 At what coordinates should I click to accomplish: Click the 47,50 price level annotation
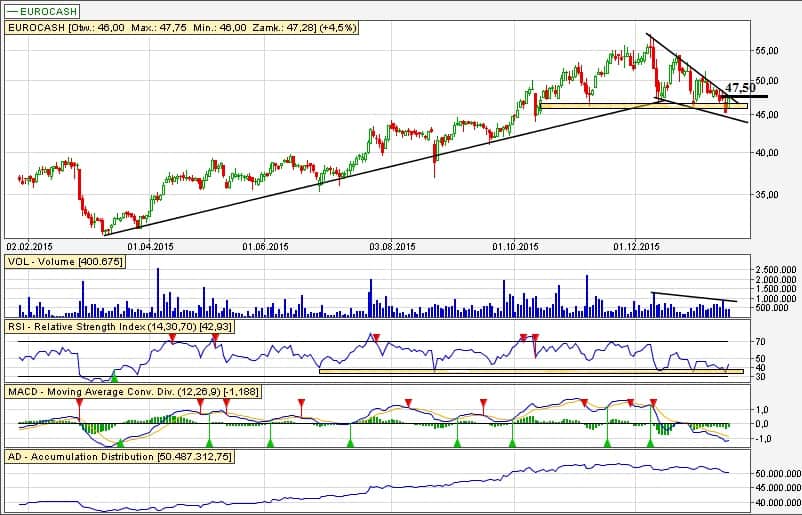click(741, 88)
